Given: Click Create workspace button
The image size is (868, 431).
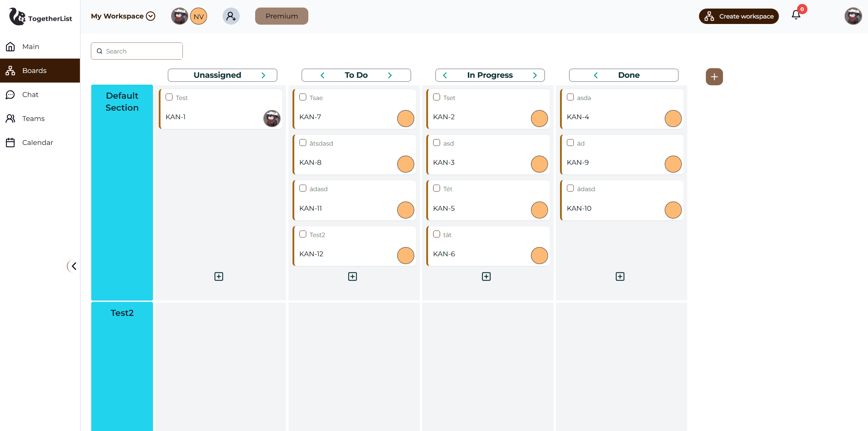Looking at the screenshot, I should point(738,16).
